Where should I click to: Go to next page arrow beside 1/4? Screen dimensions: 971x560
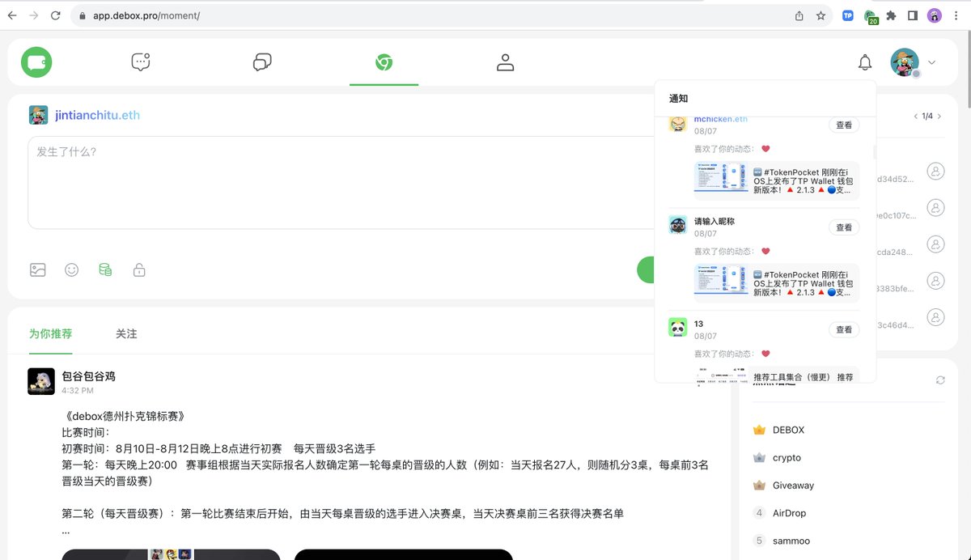[x=939, y=116]
